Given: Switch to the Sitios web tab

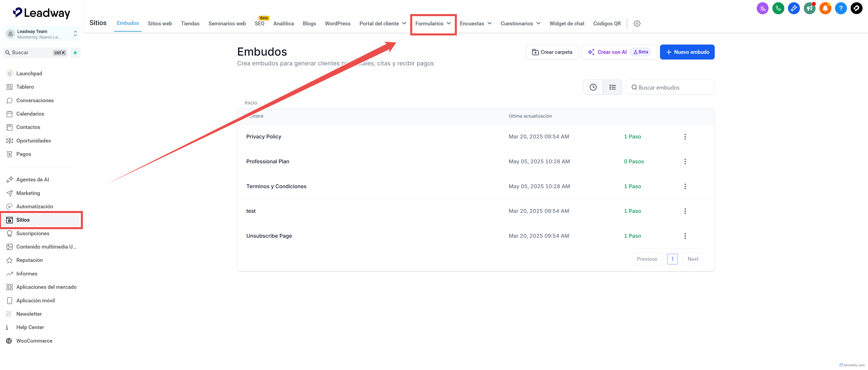Looking at the screenshot, I should [159, 24].
